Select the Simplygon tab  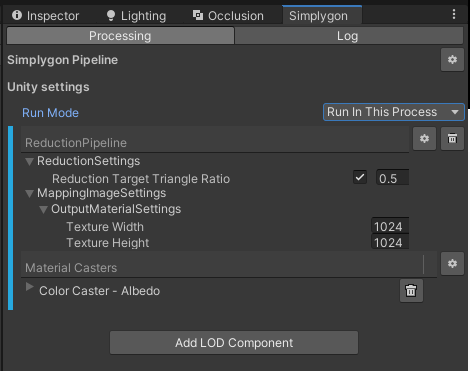tap(322, 15)
